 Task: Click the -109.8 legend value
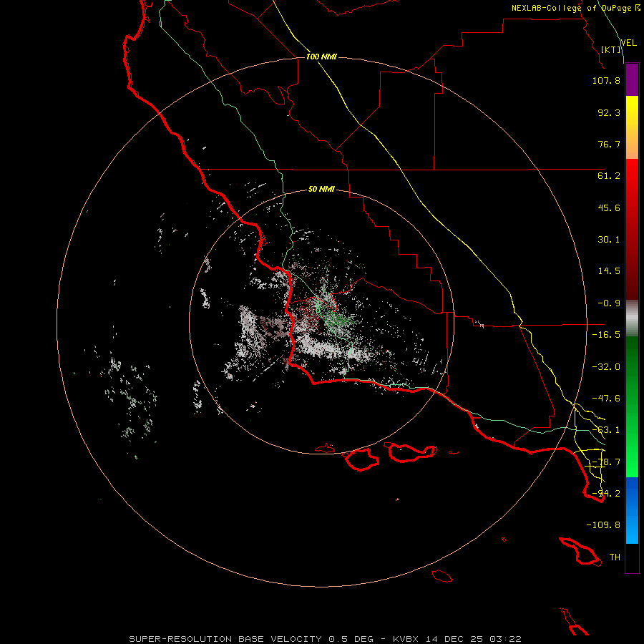(x=603, y=525)
